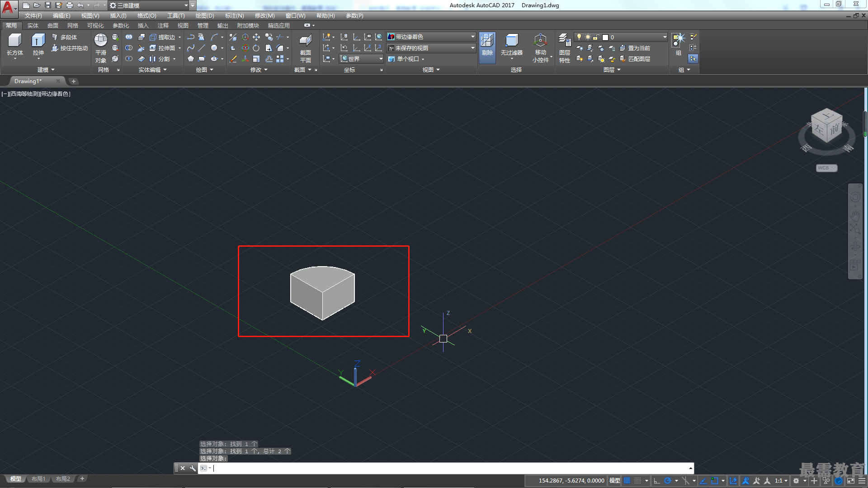Viewport: 868px width, 488px height.
Task: Open annotation scale 1:1 dropdown
Action: [x=781, y=481]
